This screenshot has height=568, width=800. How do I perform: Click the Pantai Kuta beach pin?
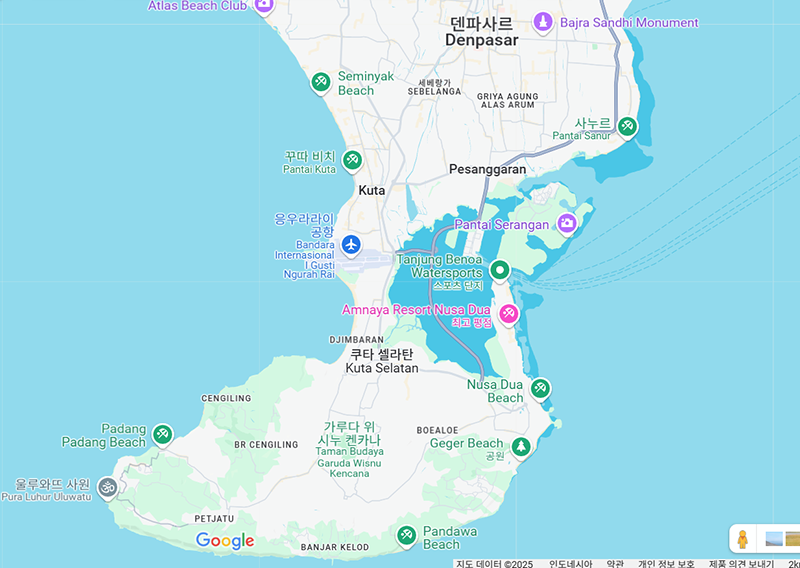tap(352, 160)
